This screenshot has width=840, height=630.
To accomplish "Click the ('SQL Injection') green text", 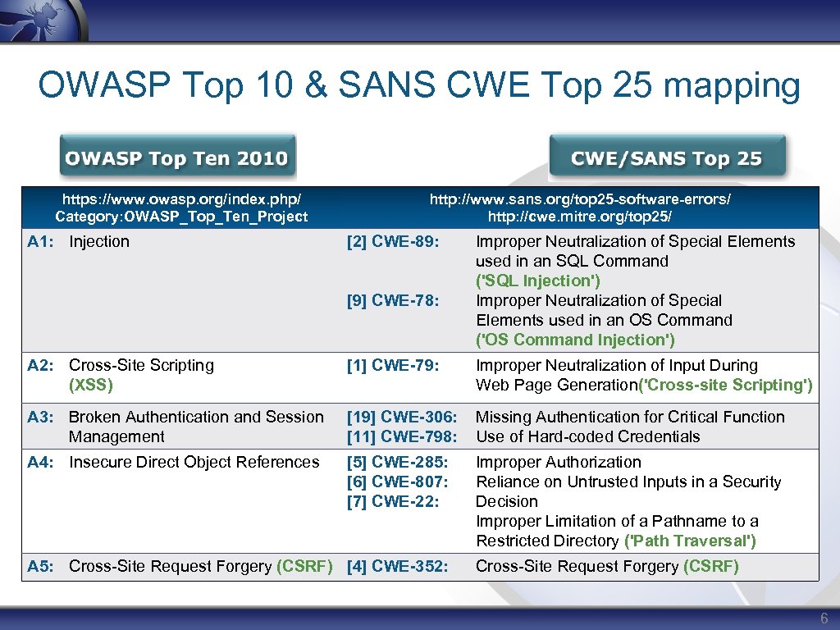I will [538, 281].
